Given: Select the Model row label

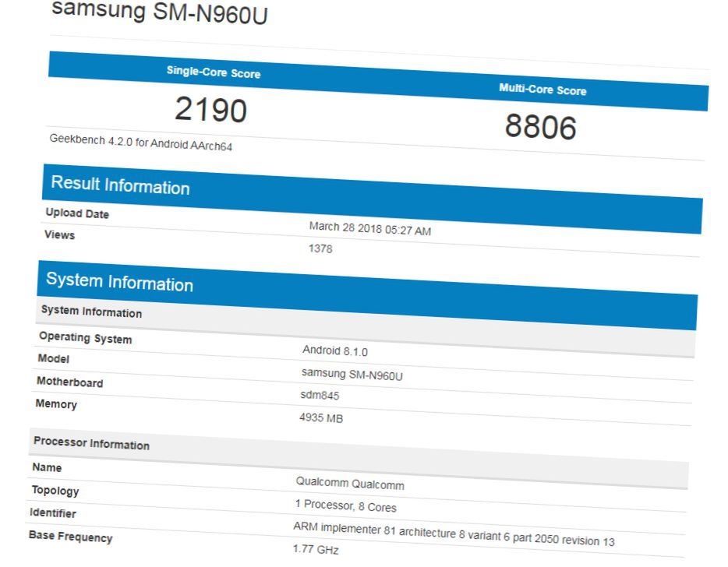Looking at the screenshot, I should point(54,360).
